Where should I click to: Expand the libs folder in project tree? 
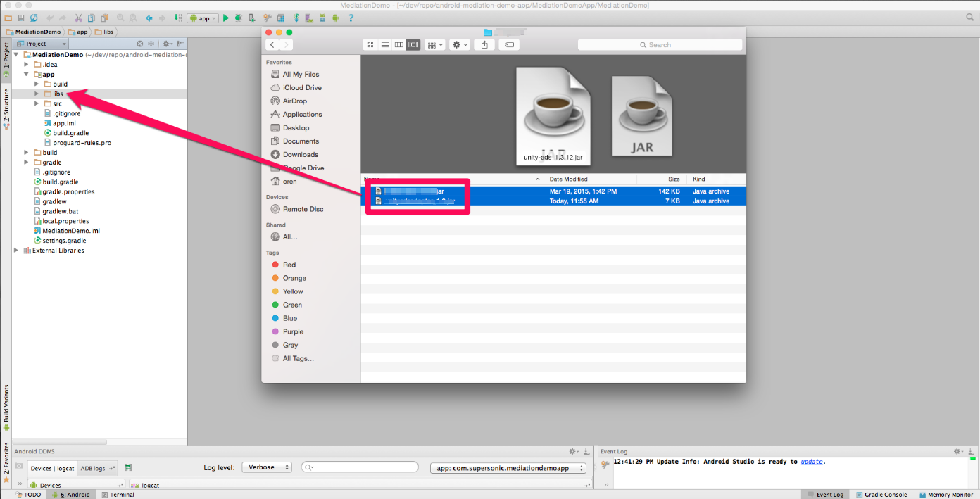click(37, 93)
